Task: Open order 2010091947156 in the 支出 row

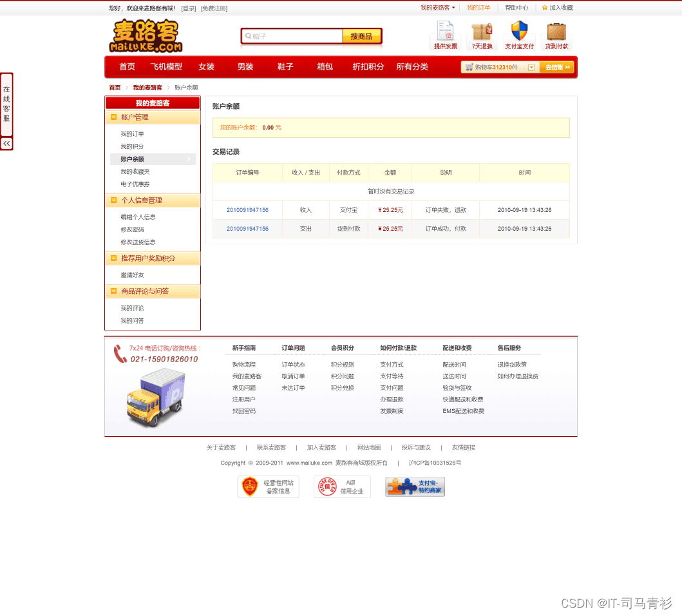Action: (247, 229)
